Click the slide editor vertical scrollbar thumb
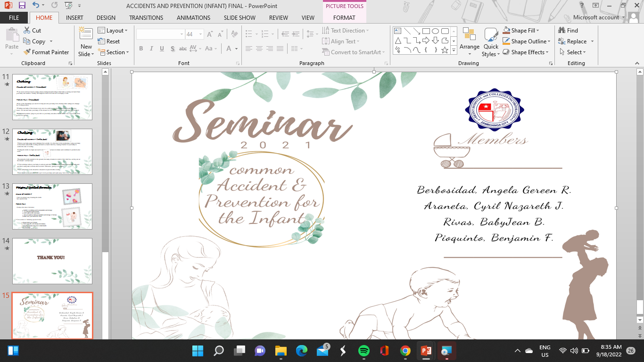 pos(640,307)
